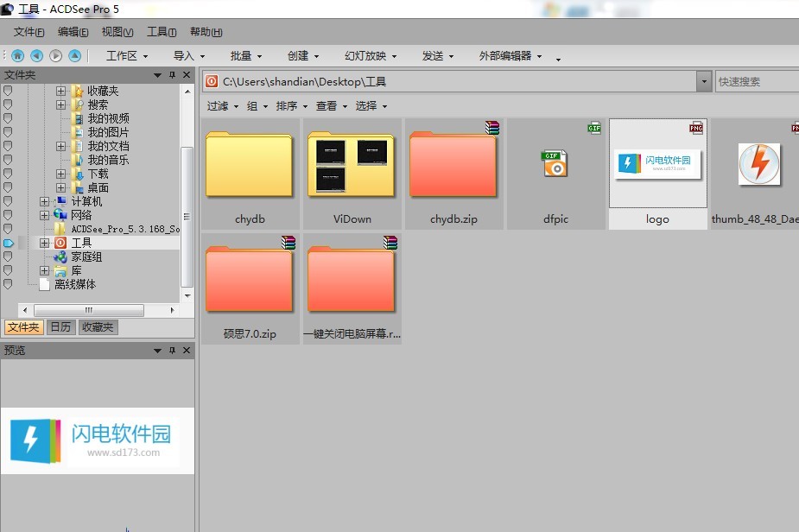799x532 pixels.
Task: Go to the Home folder icon
Action: (x=18, y=55)
